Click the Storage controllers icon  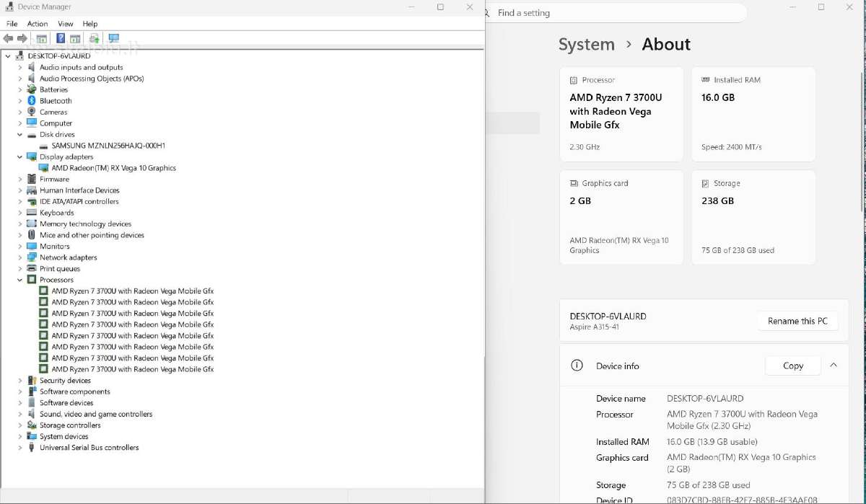coord(32,425)
